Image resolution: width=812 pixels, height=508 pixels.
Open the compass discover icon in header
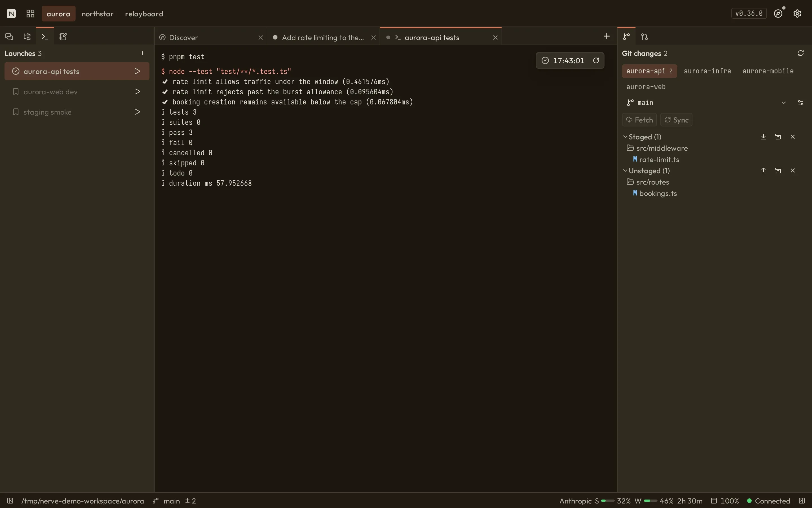(x=778, y=14)
